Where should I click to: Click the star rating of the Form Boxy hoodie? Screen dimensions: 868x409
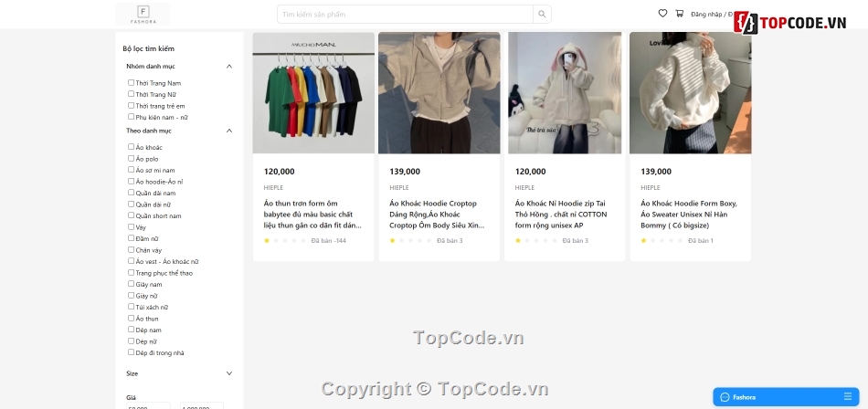coord(662,241)
